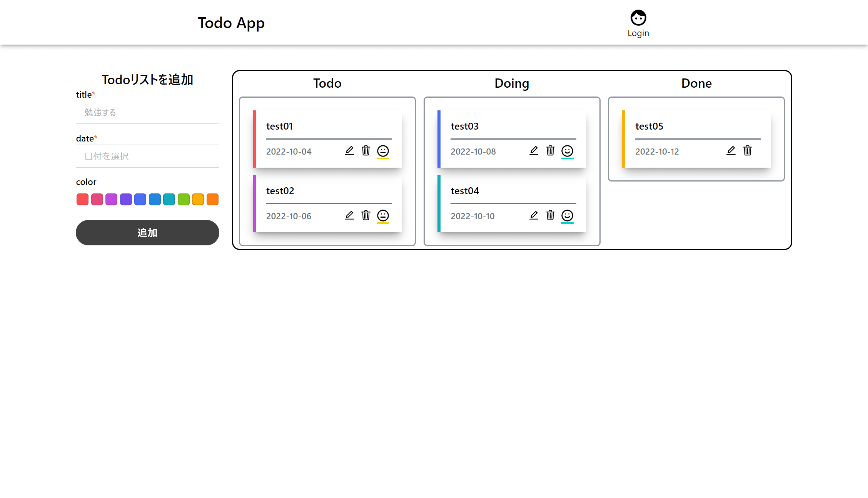
Task: Click the title input field
Action: coord(147,112)
